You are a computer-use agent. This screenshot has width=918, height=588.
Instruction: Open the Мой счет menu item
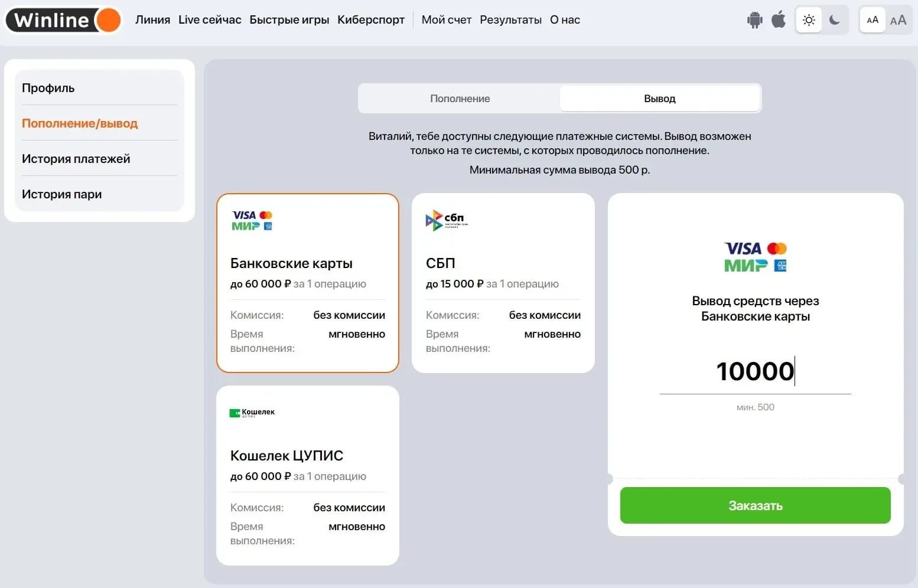[446, 19]
